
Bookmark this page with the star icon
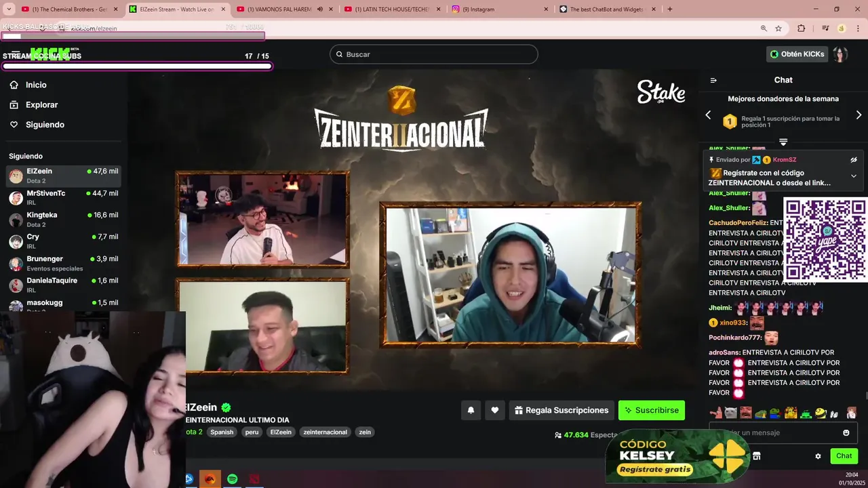click(x=778, y=28)
